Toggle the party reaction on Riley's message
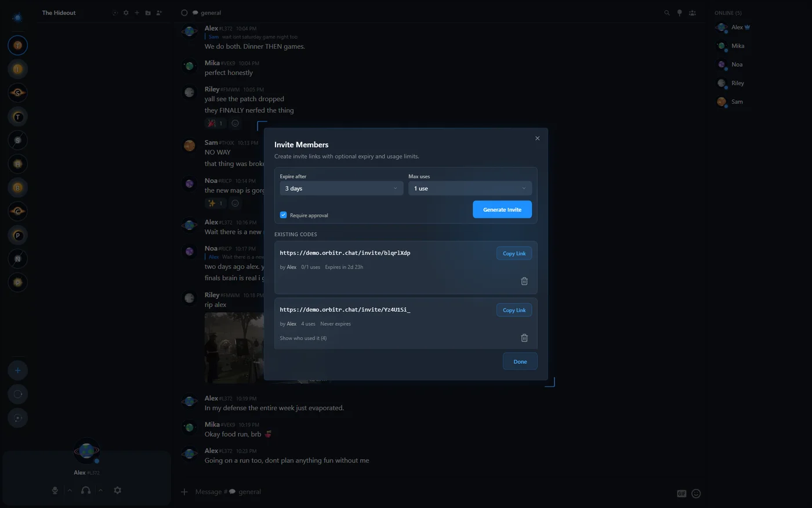 [215, 123]
